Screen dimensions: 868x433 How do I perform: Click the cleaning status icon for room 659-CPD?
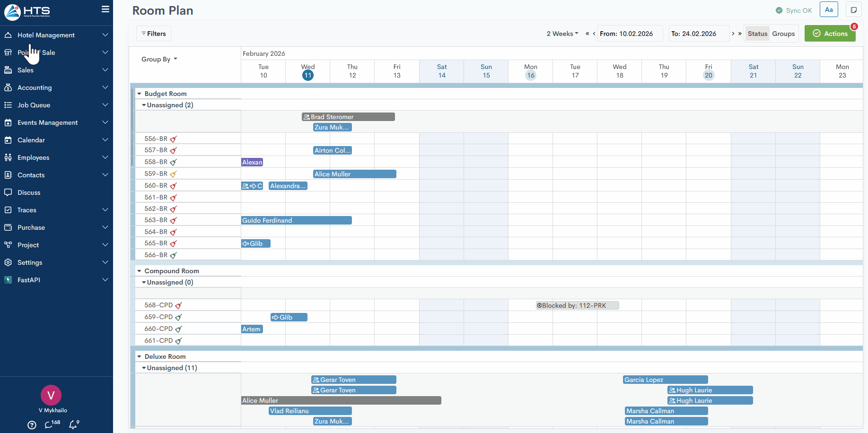coord(179,318)
